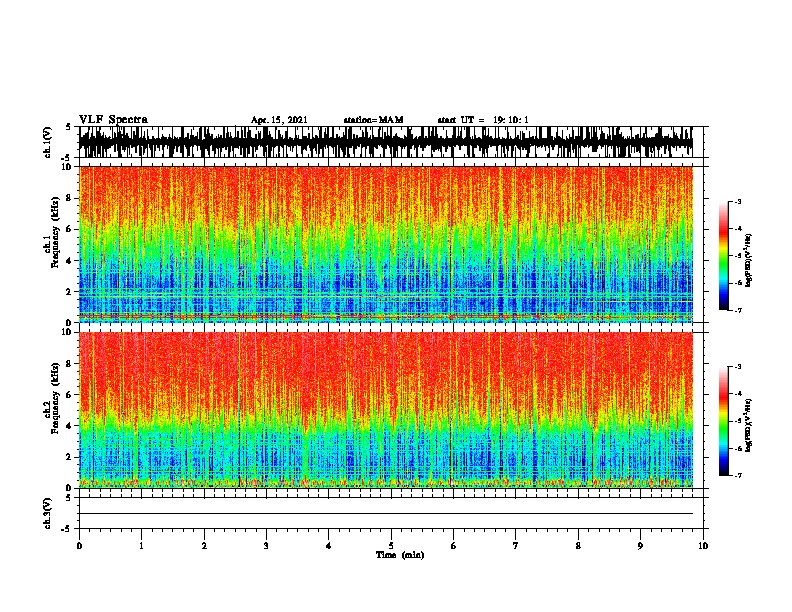Screen dimensions: 792x612
Task: Click the log(PSD) label of ch.1 color bar
Action: 748,260
